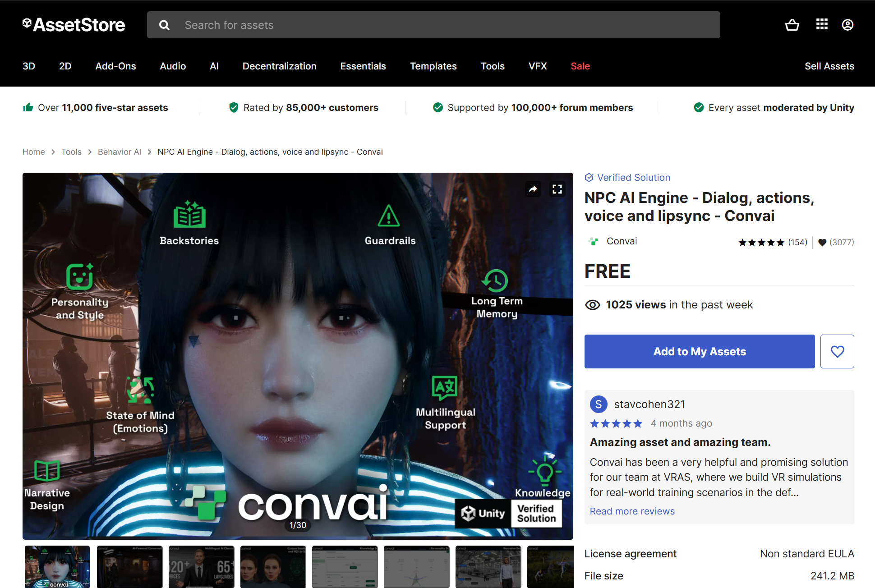Click 'Supported by 100,000+ forum members' text
The height and width of the screenshot is (588, 875).
[540, 108]
